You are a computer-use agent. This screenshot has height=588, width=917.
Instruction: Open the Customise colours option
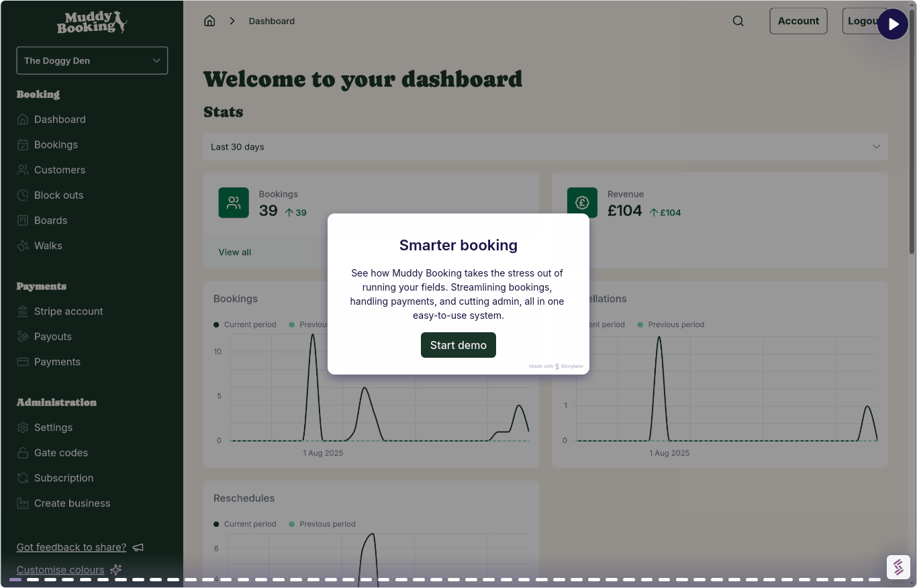click(60, 570)
